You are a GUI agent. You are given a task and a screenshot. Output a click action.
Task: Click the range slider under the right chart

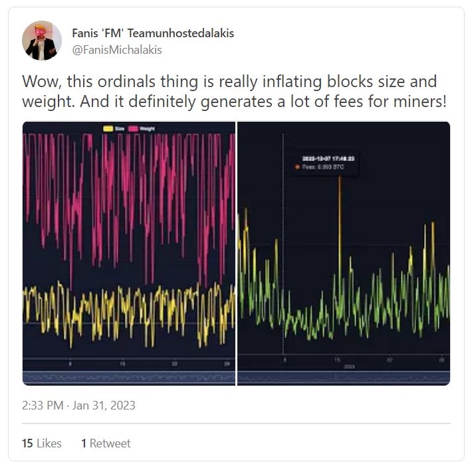[344, 378]
